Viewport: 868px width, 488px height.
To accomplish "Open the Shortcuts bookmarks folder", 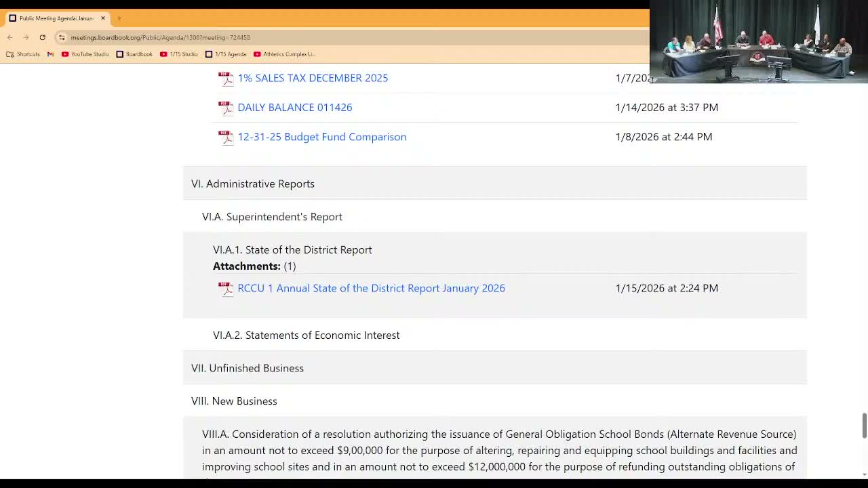I will pyautogui.click(x=23, y=54).
